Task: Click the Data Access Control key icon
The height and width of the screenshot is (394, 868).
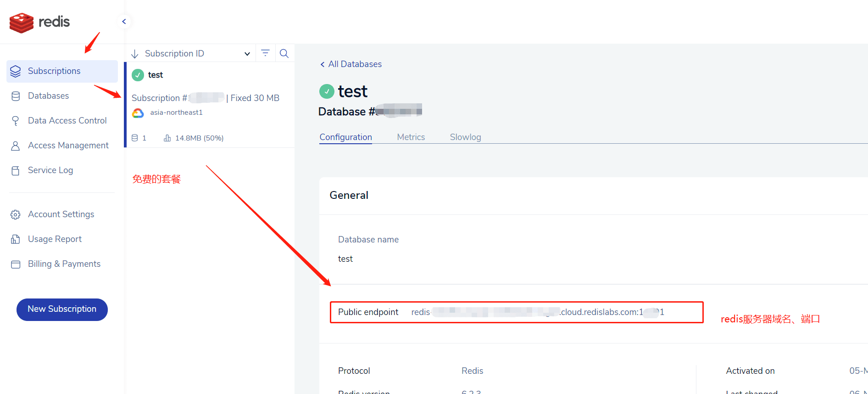Action: coord(16,121)
